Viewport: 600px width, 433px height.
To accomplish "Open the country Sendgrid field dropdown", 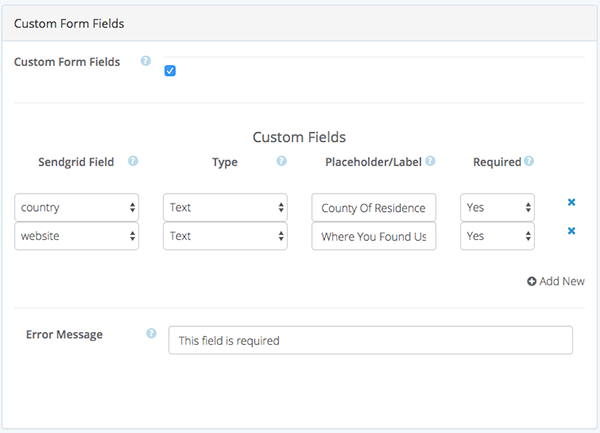I will coord(77,207).
